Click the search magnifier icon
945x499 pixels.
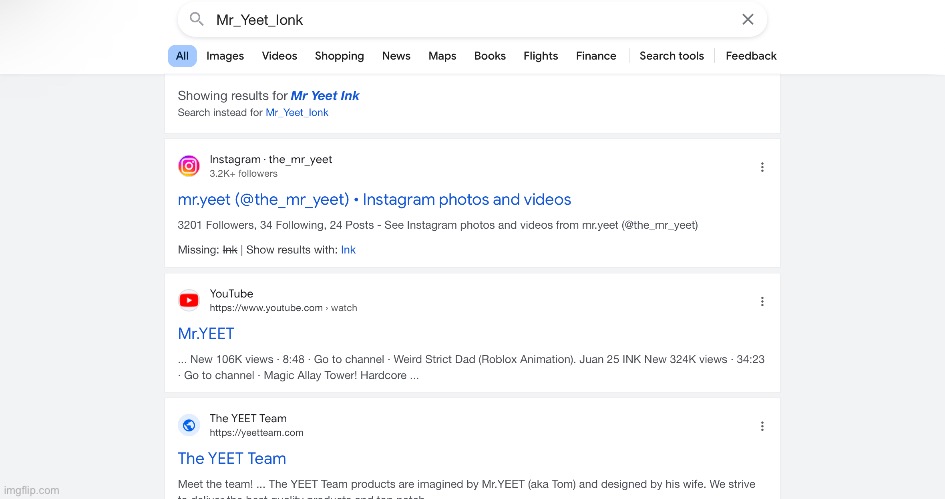pos(196,19)
